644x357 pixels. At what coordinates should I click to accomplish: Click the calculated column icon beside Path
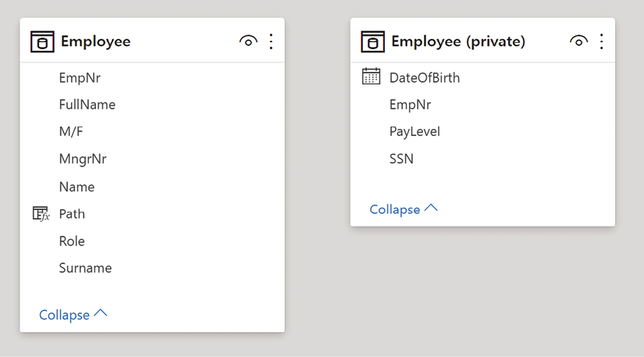coord(41,214)
